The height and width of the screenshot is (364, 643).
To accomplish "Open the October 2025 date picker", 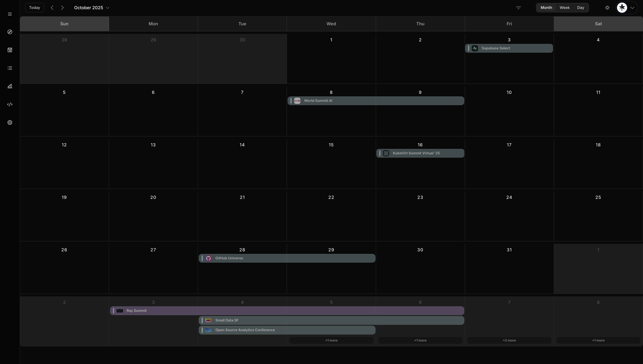I will 92,7.
